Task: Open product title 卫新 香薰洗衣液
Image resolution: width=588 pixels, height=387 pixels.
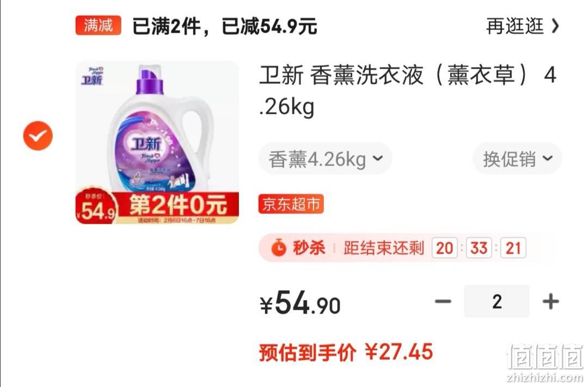Action: click(x=408, y=90)
